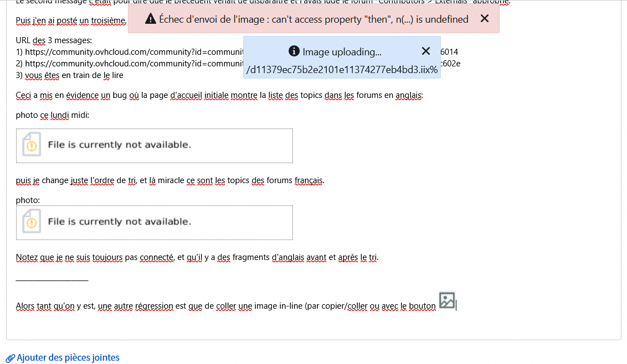Click the "Échec d'envoi de l'image" error message text
627x364 pixels.
pyautogui.click(x=313, y=19)
